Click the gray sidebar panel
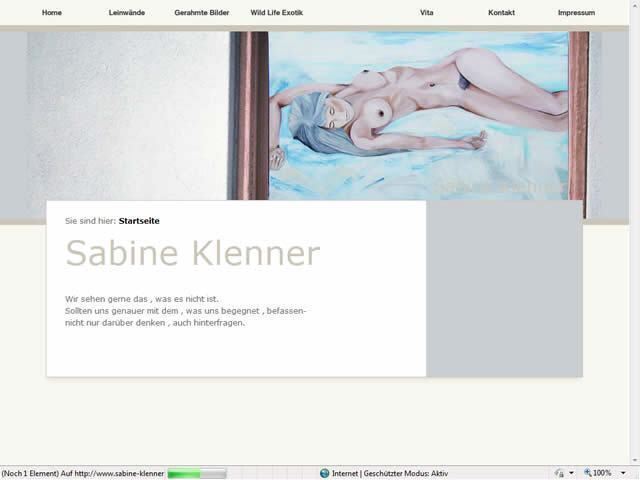Image resolution: width=640 pixels, height=480 pixels. pos(504,289)
